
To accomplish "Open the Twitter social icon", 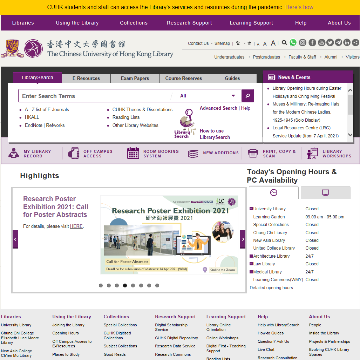I will [330, 42].
